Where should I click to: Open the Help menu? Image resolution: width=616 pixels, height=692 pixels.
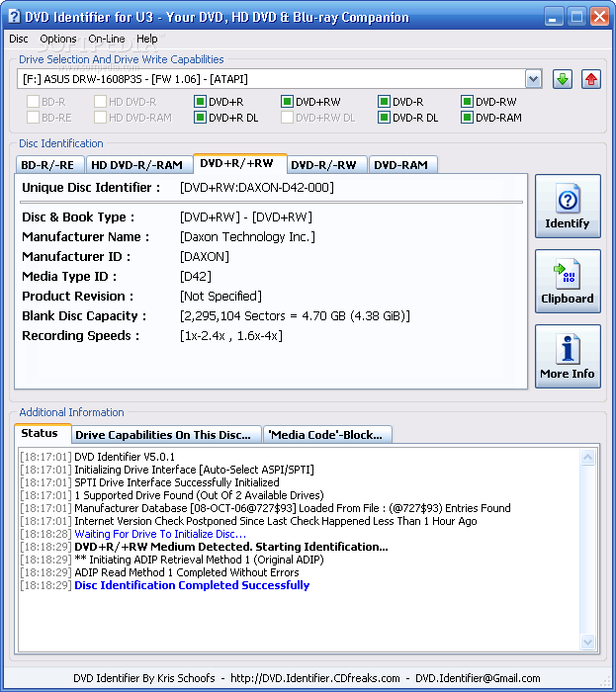[x=147, y=39]
